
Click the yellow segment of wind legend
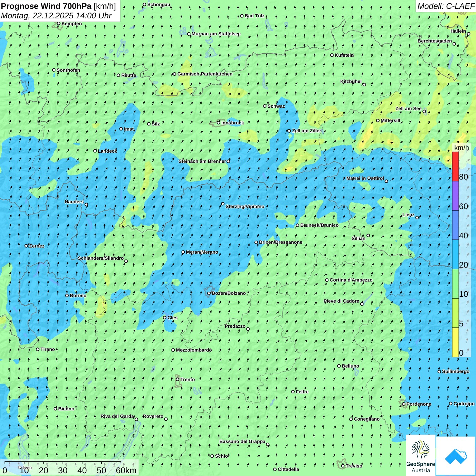pyautogui.click(x=455, y=342)
